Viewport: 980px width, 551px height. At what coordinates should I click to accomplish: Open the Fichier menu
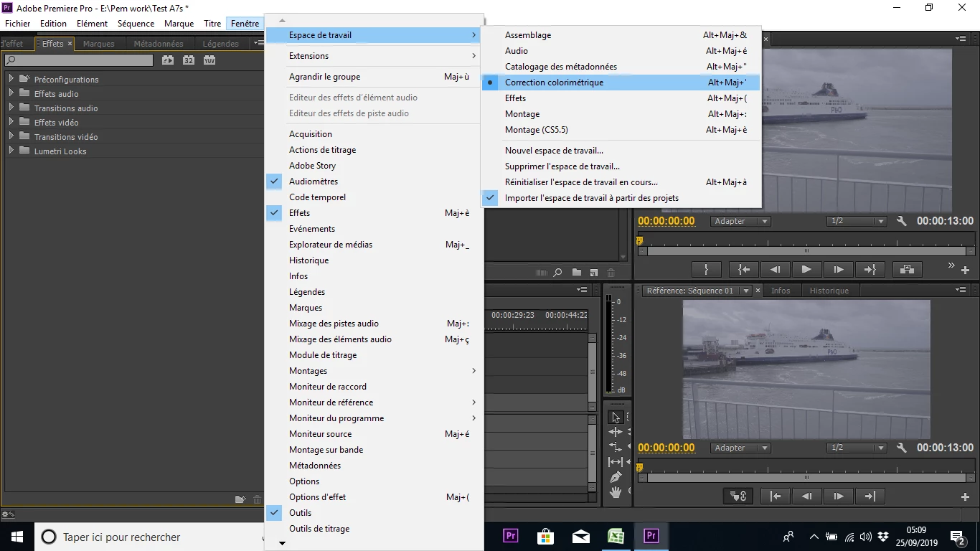18,24
